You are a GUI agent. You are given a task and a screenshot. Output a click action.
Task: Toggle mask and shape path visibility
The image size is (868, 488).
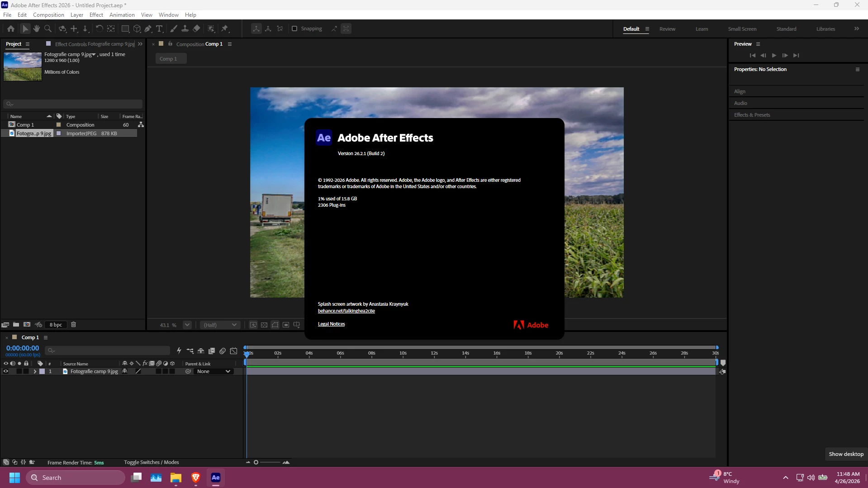(x=275, y=325)
